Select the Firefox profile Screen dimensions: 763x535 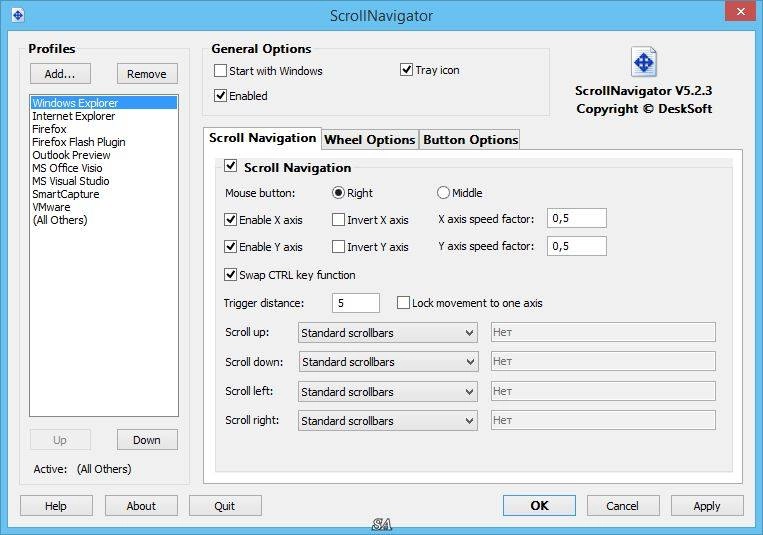click(104, 129)
